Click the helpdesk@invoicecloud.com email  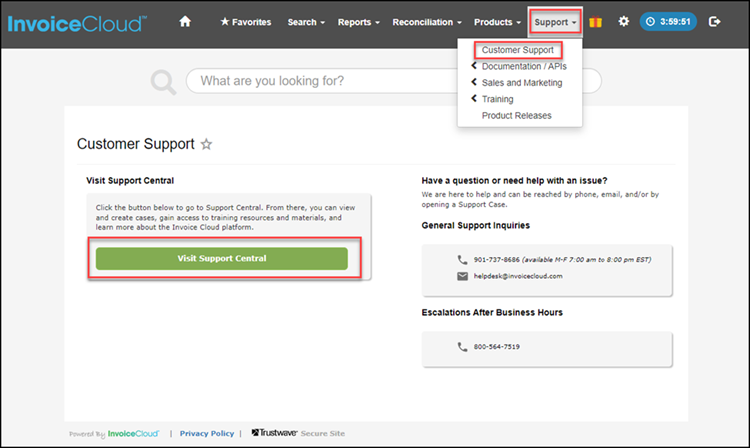click(x=518, y=276)
